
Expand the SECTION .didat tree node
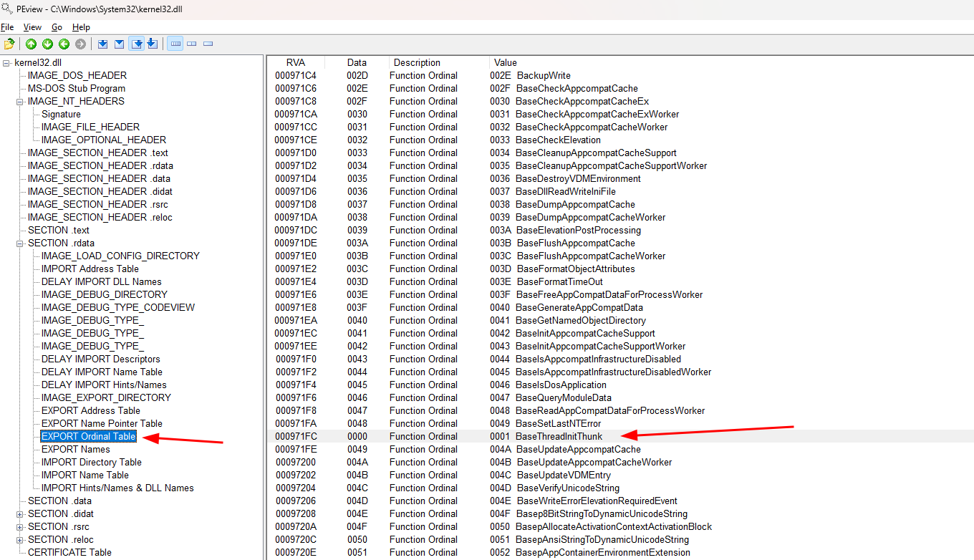click(x=21, y=514)
